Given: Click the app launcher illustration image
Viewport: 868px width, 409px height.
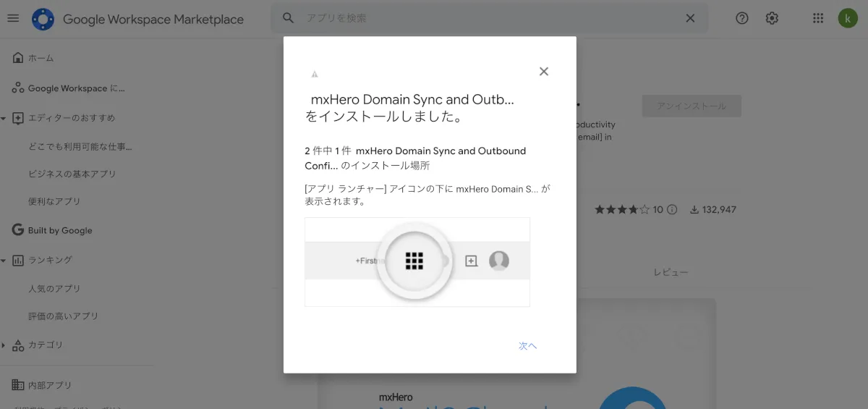Looking at the screenshot, I should click(x=417, y=261).
